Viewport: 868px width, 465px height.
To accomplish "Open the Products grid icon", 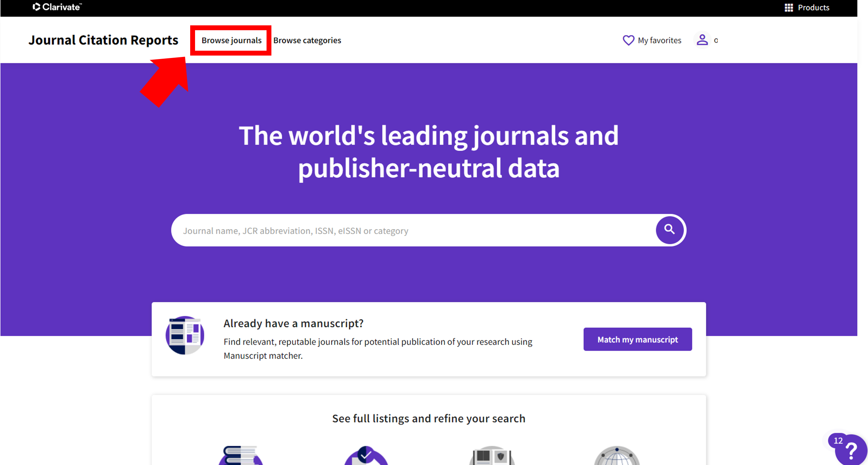I will (789, 8).
